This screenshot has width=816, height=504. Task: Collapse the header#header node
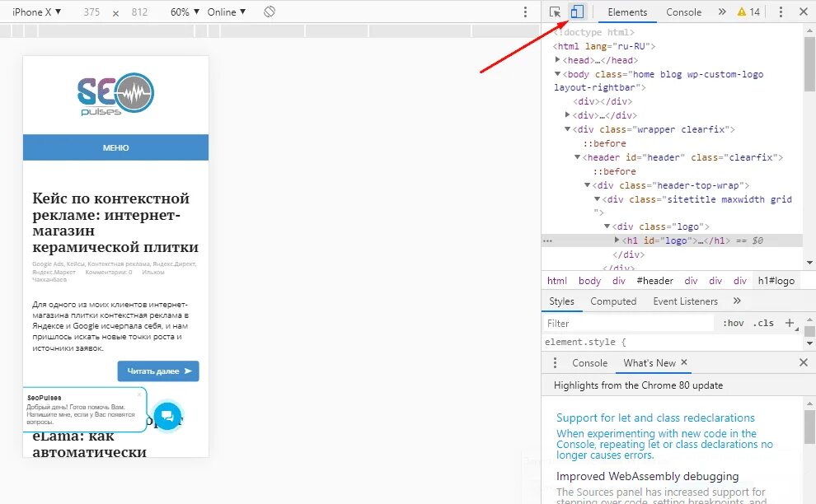(577, 156)
